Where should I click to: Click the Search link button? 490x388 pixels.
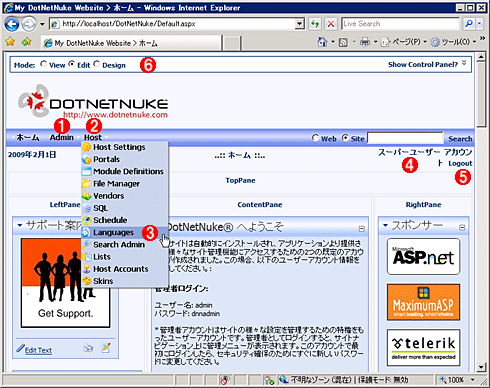coord(460,139)
